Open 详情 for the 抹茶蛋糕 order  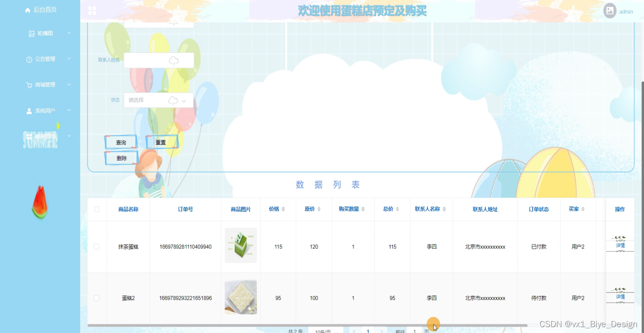[x=621, y=245]
